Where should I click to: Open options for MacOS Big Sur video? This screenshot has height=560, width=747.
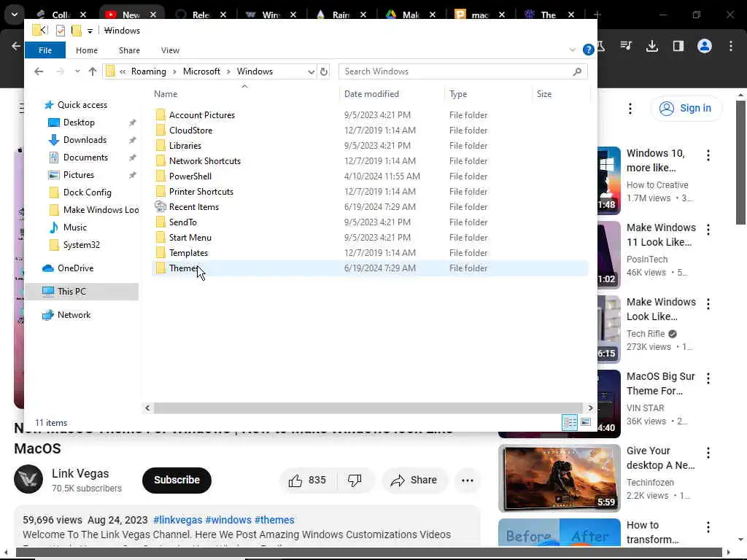pyautogui.click(x=708, y=378)
